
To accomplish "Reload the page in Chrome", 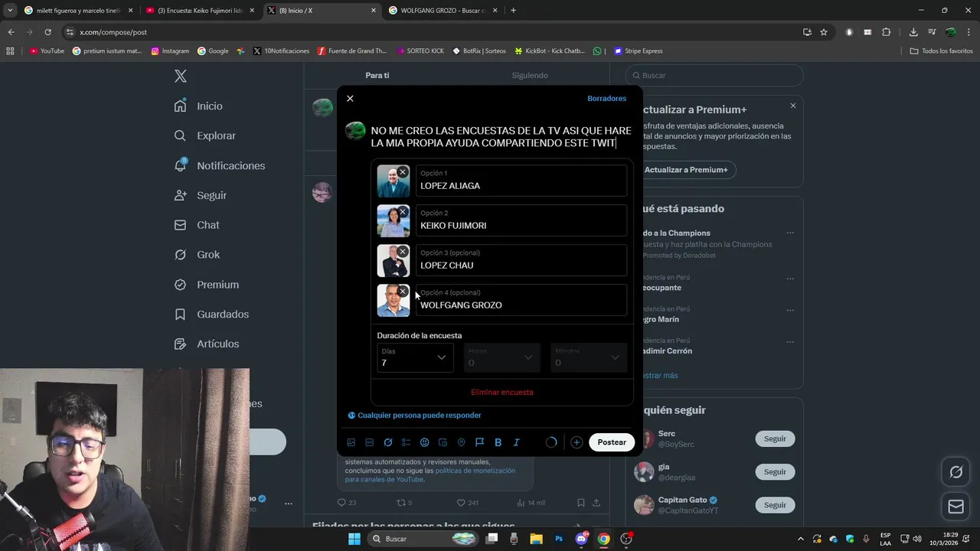I will [47, 32].
